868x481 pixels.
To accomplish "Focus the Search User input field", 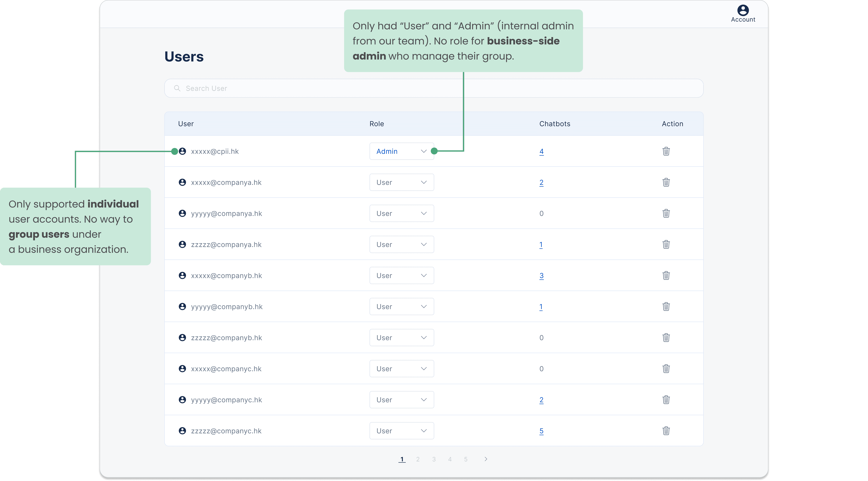I will pos(438,88).
